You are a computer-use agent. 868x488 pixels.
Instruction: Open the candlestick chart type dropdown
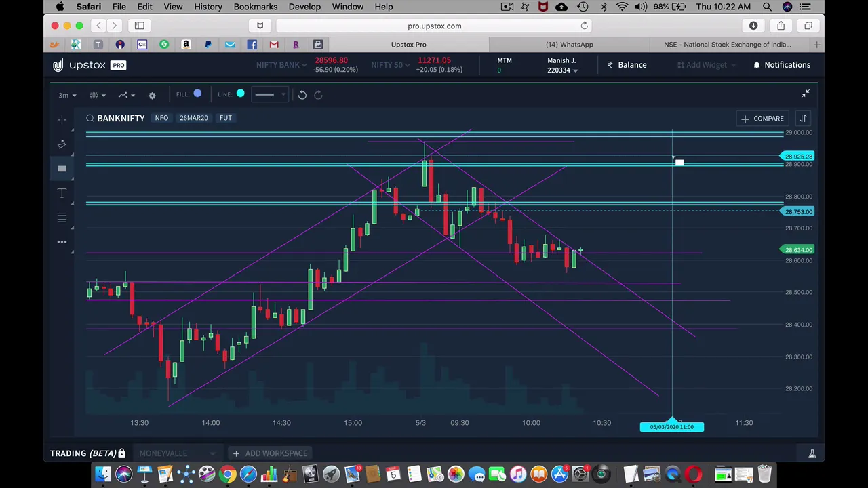[x=97, y=95]
